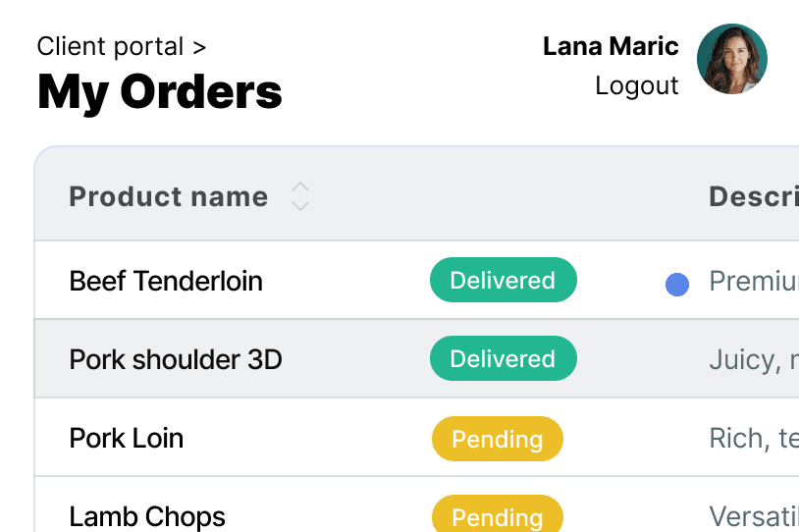Click the blue dot beside Beef Tenderloin description

[x=677, y=285]
